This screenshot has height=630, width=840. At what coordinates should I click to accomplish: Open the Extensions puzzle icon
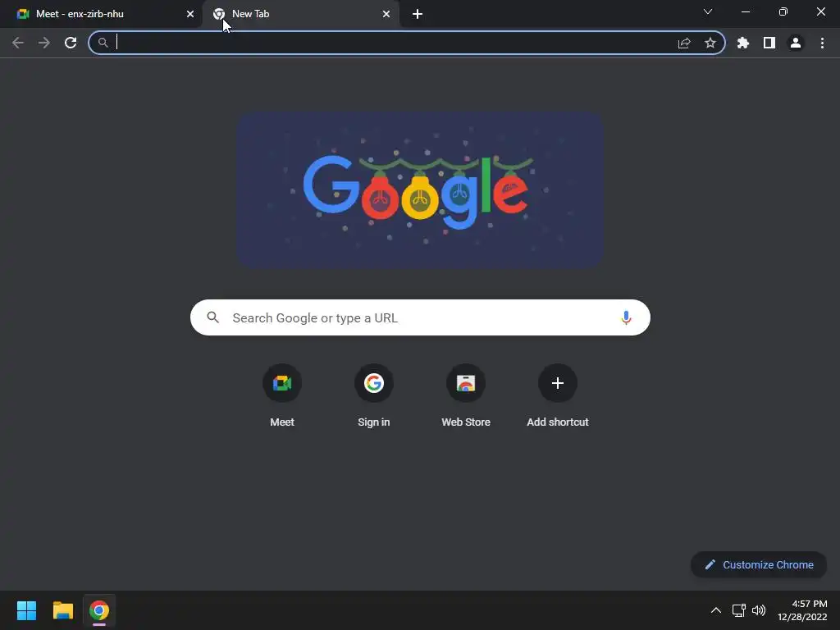(743, 43)
